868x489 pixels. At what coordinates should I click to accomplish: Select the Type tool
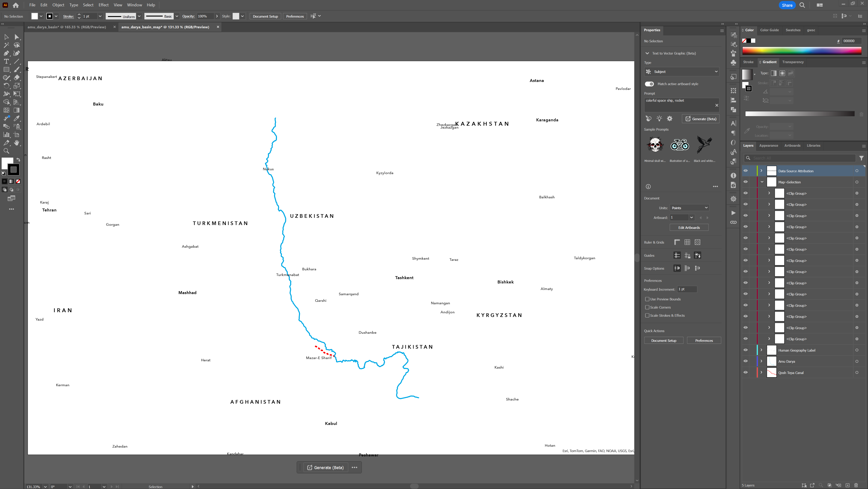coord(6,61)
